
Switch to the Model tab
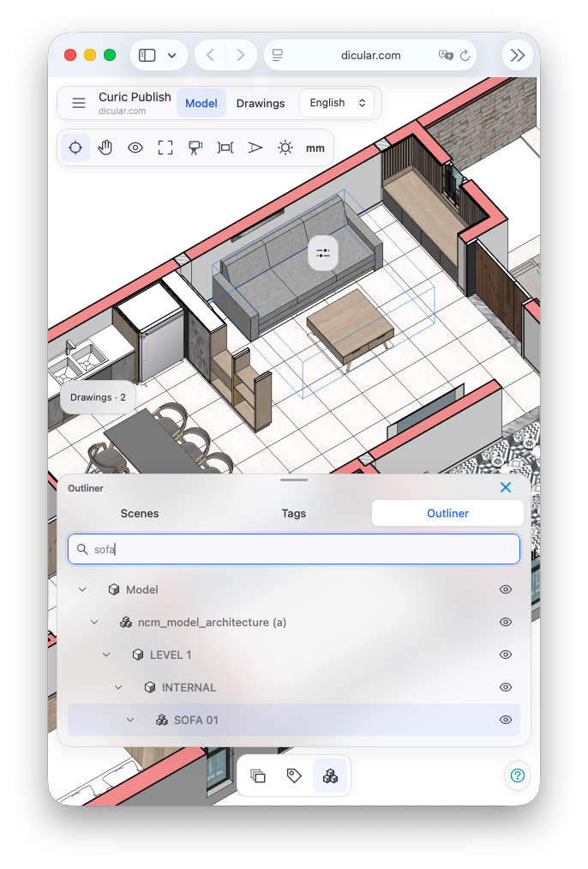click(x=201, y=103)
